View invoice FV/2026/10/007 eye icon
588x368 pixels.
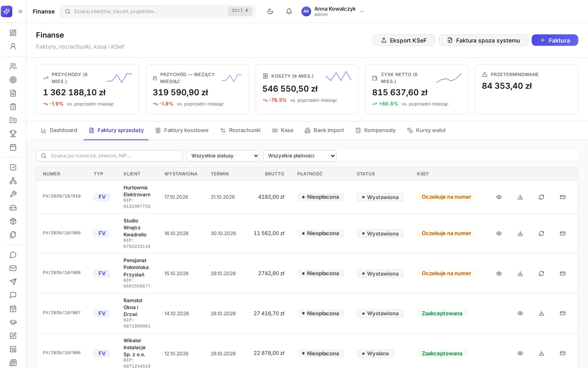click(x=520, y=314)
